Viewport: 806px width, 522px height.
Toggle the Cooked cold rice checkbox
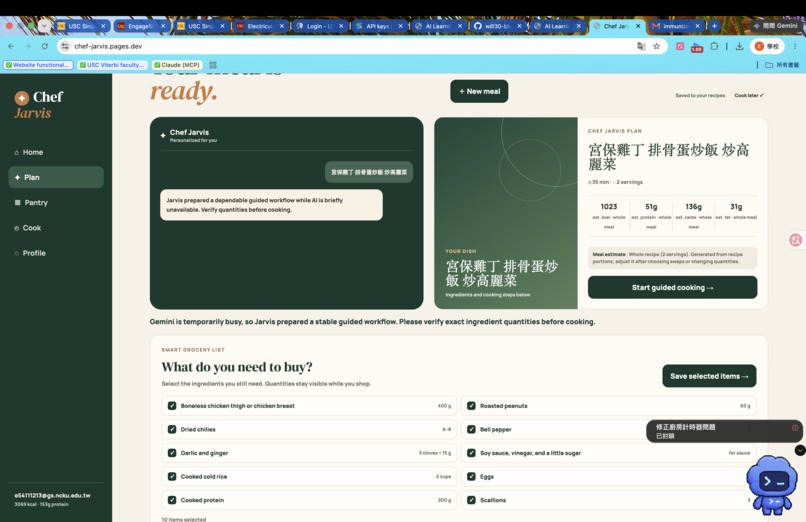point(172,476)
